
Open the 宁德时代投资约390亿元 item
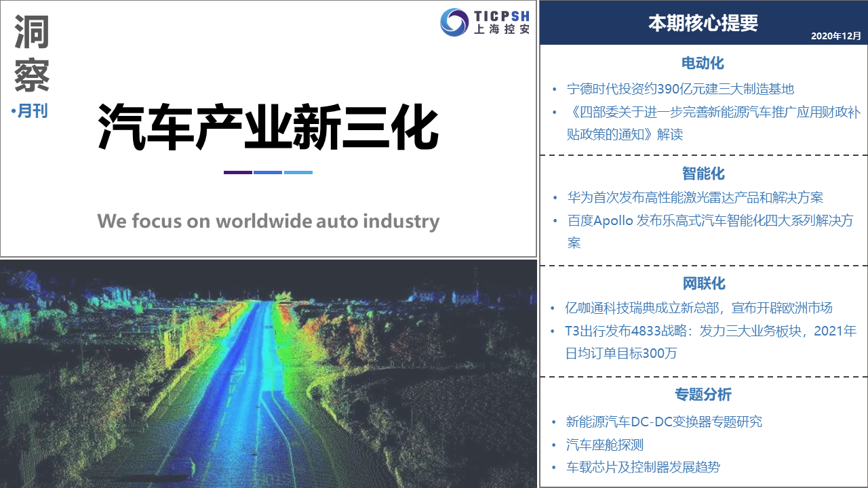[x=680, y=89]
